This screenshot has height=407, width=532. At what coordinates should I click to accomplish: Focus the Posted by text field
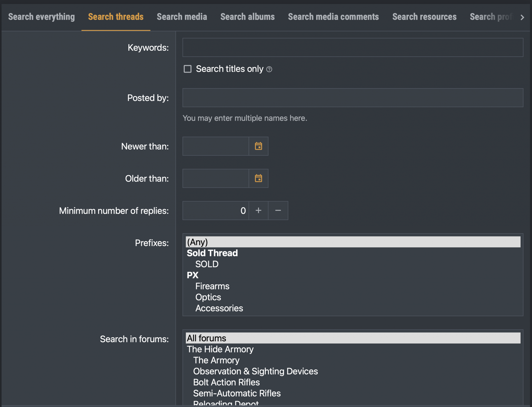point(353,98)
